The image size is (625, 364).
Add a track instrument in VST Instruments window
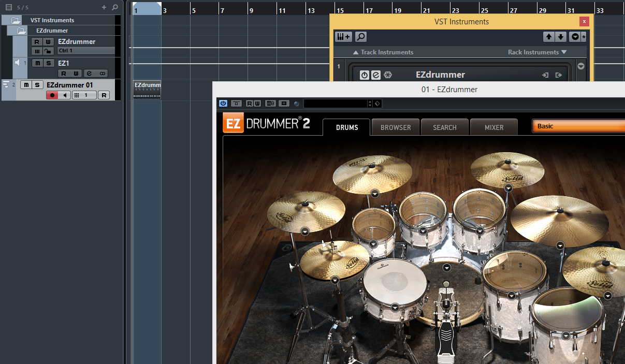tap(343, 37)
